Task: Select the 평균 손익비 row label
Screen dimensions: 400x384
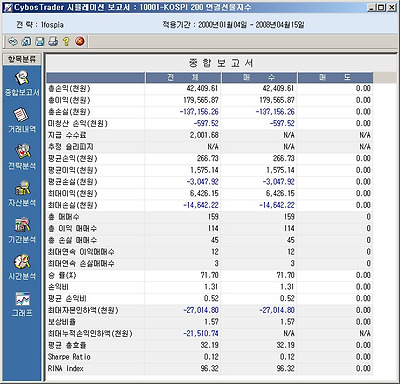Action: [x=67, y=299]
